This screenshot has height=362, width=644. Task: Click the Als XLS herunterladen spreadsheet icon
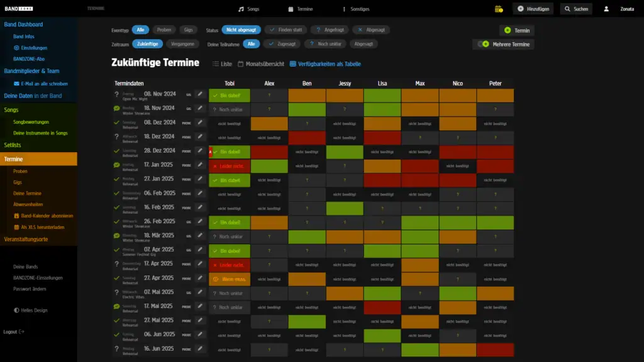(17, 228)
